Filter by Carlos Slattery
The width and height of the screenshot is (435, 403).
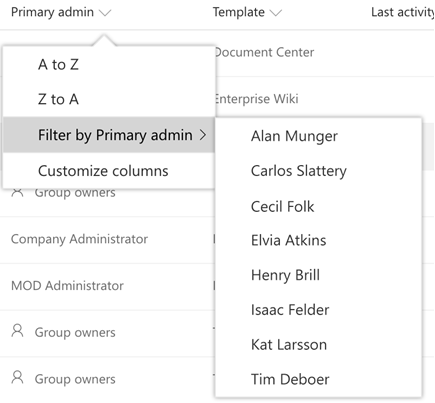click(x=318, y=171)
